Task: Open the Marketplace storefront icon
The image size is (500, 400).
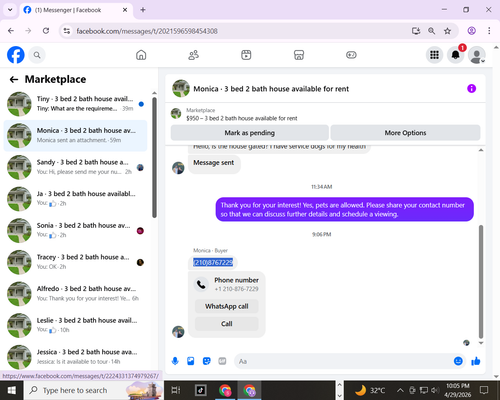Action: coord(299,55)
